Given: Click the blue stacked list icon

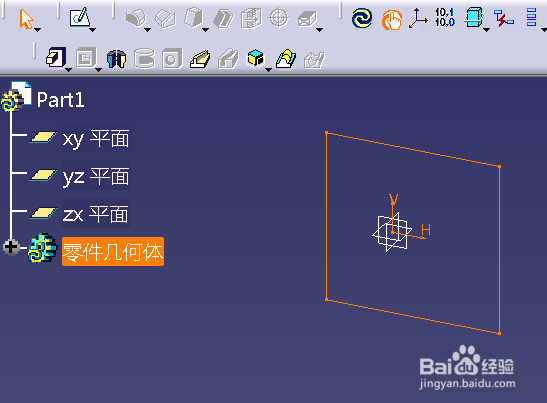Looking at the screenshot, I should pyautogui.click(x=531, y=18).
